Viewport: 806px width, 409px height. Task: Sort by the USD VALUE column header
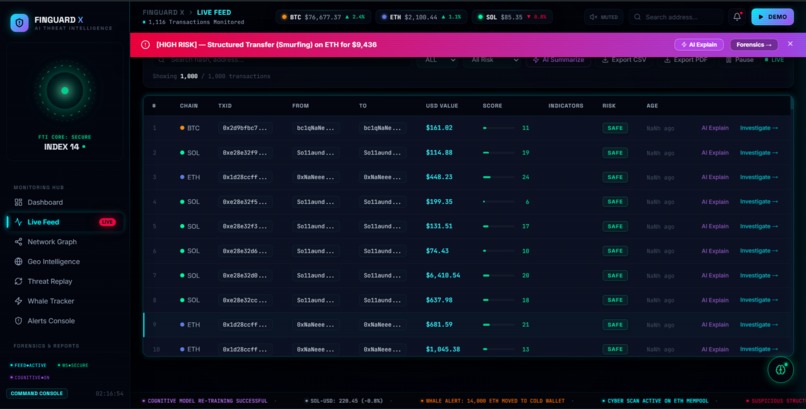[x=442, y=106]
